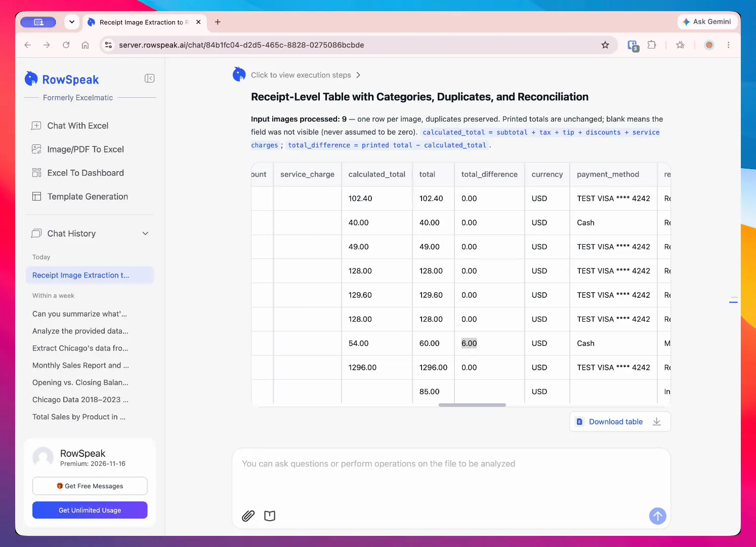
Task: Collapse the RowSpeak sidebar panel icon
Action: click(x=149, y=78)
